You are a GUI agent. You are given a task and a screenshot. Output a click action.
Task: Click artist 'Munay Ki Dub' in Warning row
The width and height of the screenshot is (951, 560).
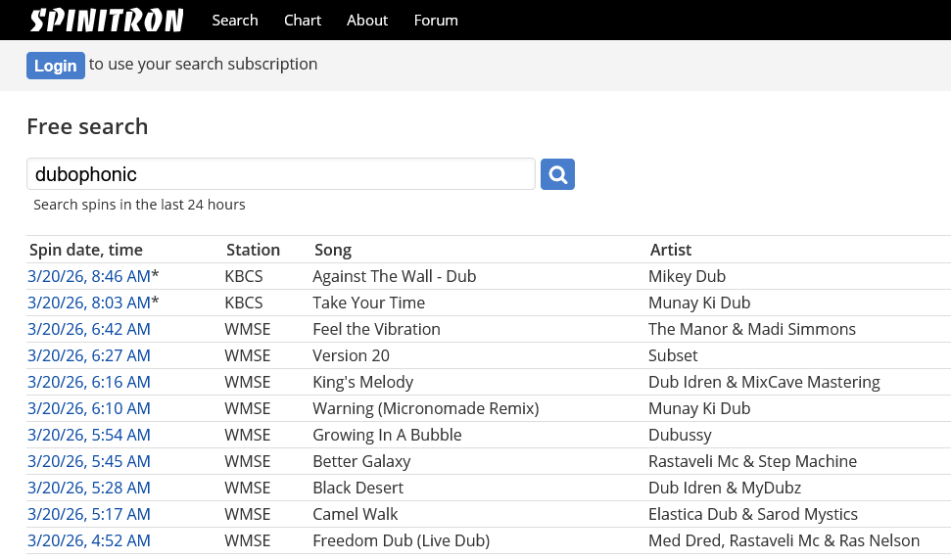click(699, 408)
